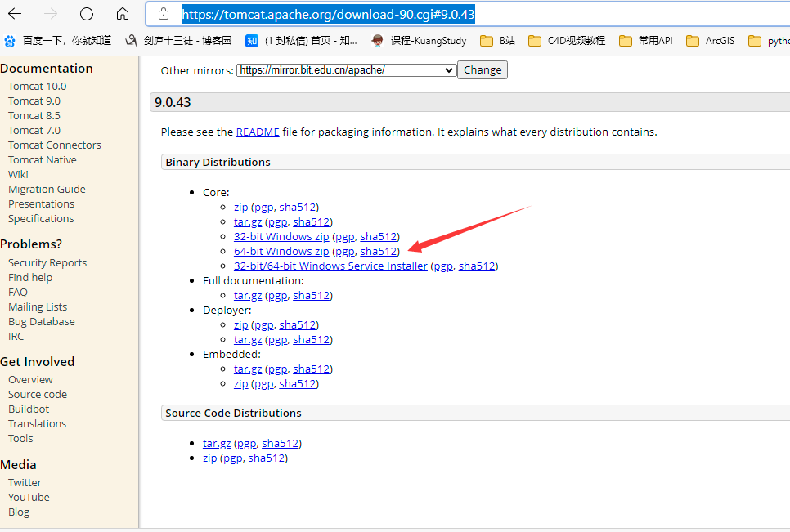Image resolution: width=790 pixels, height=532 pixels.
Task: Open Tomcat 8.5 documentation
Action: (34, 115)
